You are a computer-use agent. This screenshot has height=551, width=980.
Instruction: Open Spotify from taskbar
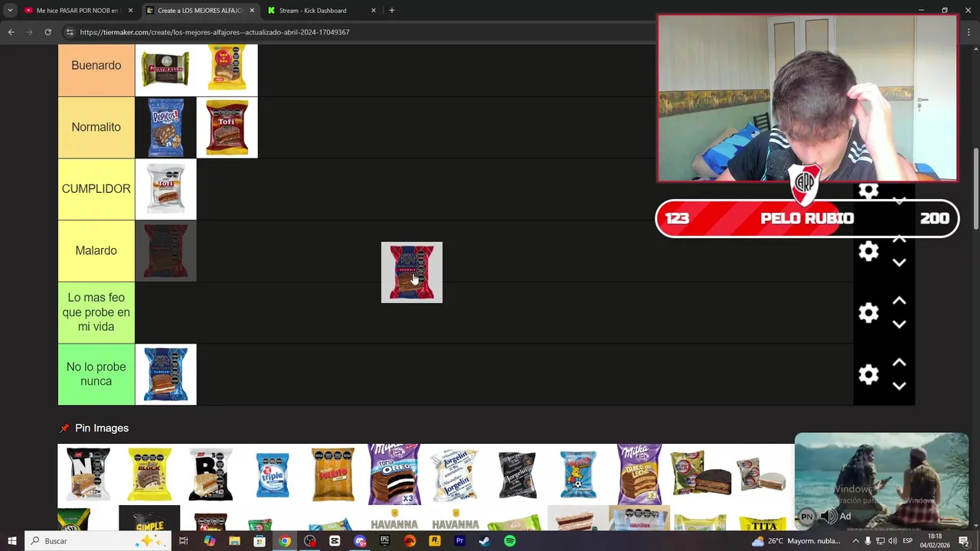tap(510, 541)
